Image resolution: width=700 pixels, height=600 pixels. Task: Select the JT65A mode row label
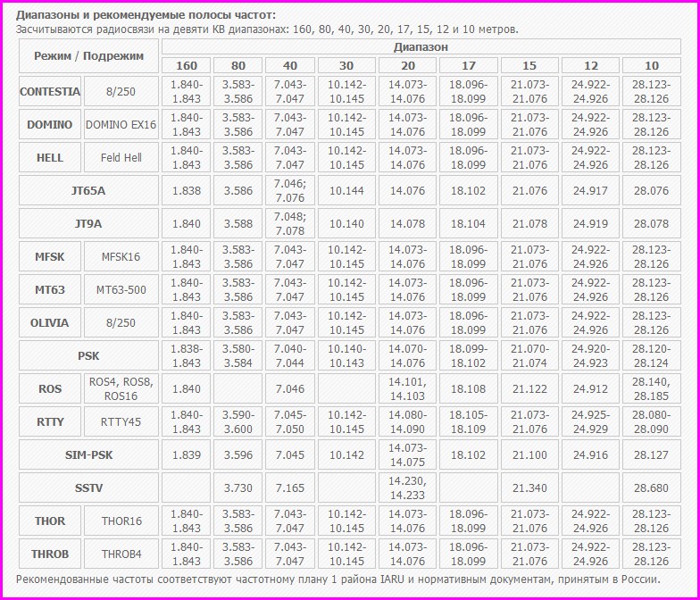click(88, 191)
